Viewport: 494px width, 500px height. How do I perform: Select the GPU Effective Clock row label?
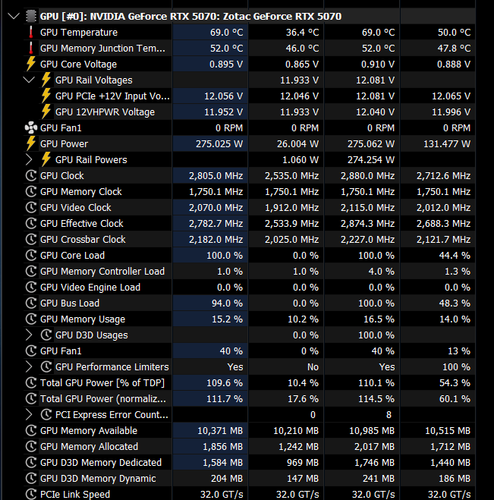[82, 223]
